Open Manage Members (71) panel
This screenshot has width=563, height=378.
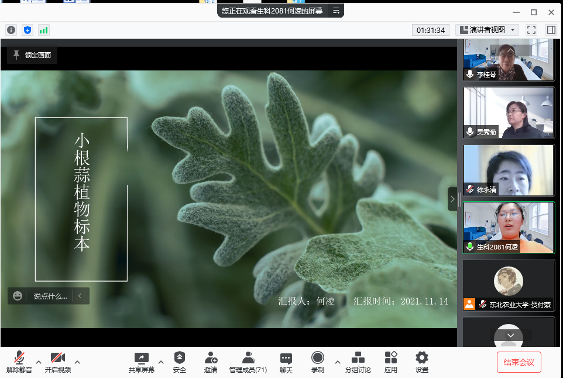pos(248,362)
